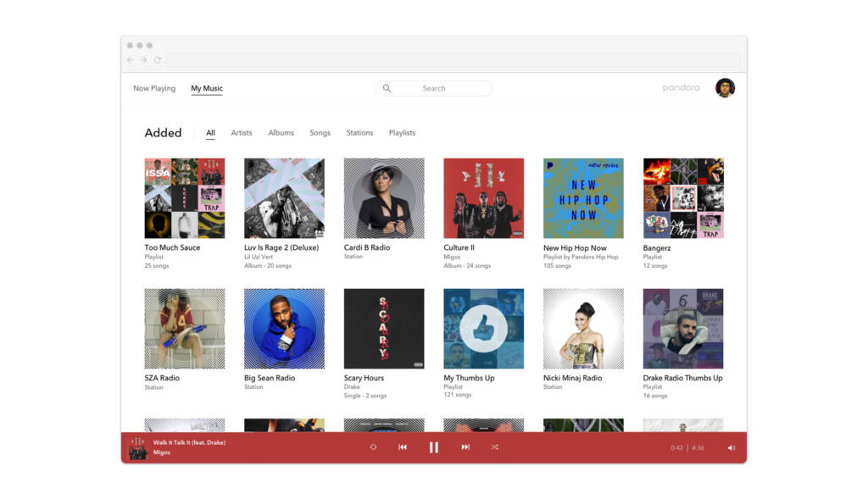
Task: Open Too Much Sauce playlist cover
Action: pyautogui.click(x=185, y=198)
